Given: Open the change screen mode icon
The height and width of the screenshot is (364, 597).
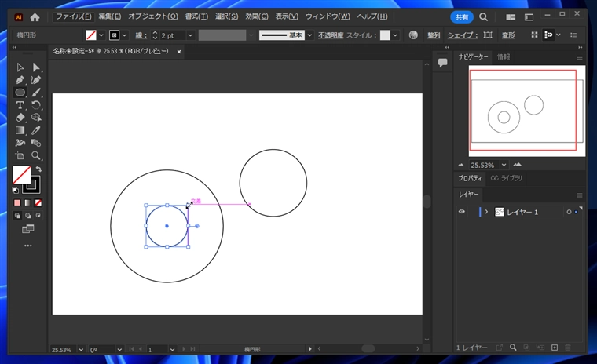Looking at the screenshot, I should pos(27,228).
